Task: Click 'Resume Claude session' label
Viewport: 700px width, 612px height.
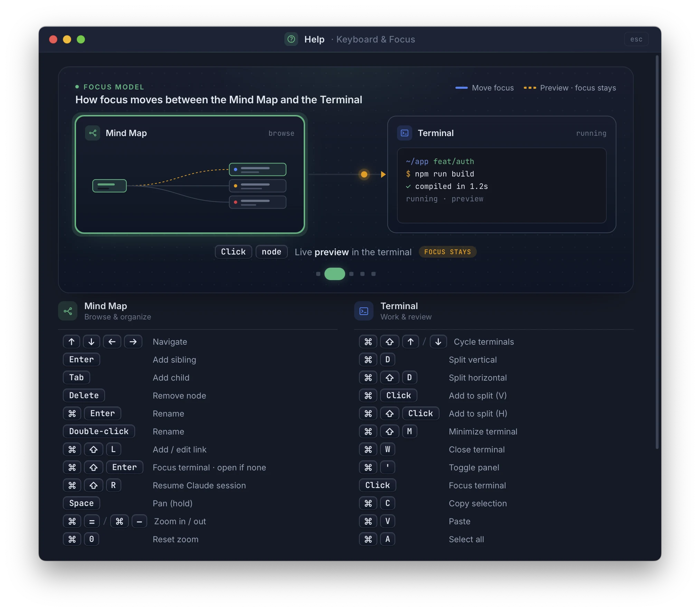Action: pyautogui.click(x=199, y=485)
